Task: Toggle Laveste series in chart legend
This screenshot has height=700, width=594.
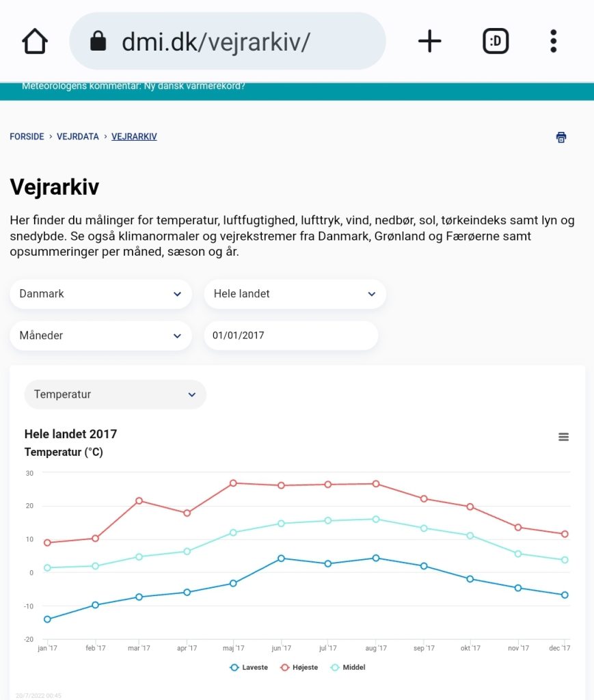Action: tap(249, 667)
